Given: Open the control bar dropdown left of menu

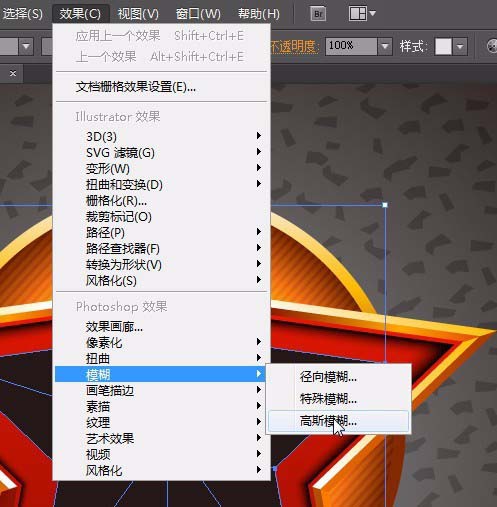Looking at the screenshot, I should pos(26,46).
